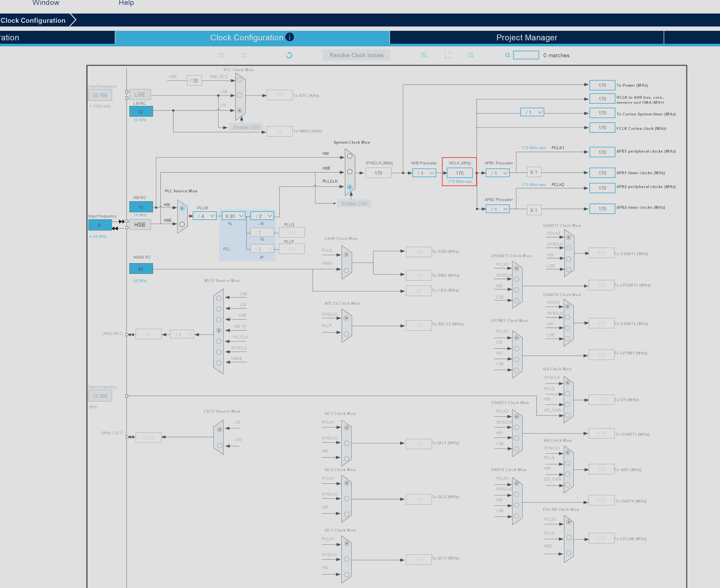Click the Clock Configuration breadcrumb
The height and width of the screenshot is (588, 720).
click(x=33, y=20)
